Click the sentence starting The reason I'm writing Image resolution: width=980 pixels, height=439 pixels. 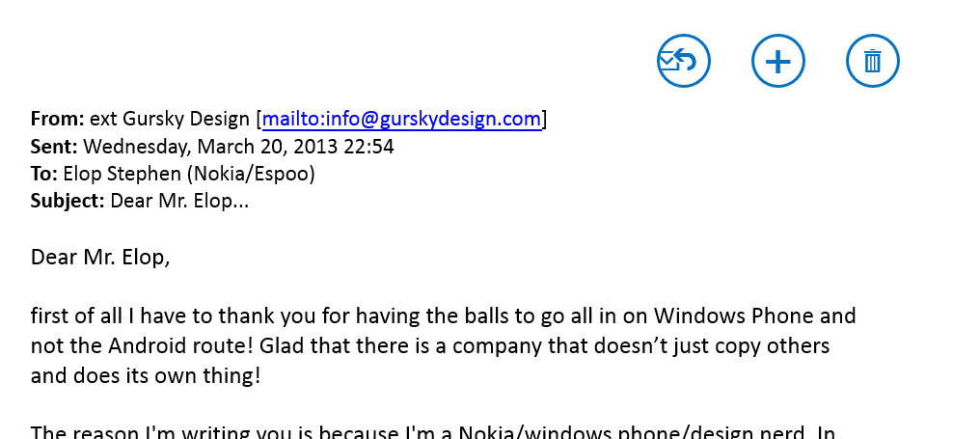432,432
